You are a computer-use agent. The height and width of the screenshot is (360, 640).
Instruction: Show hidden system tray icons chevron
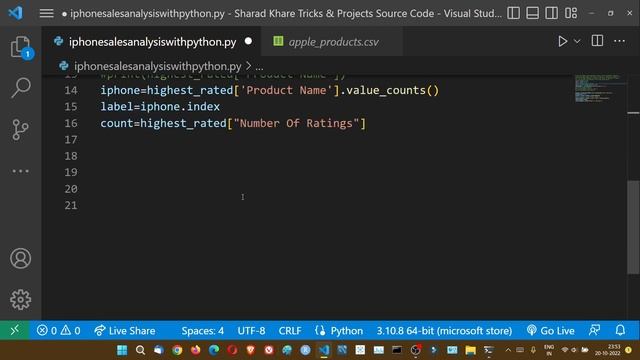(508, 350)
